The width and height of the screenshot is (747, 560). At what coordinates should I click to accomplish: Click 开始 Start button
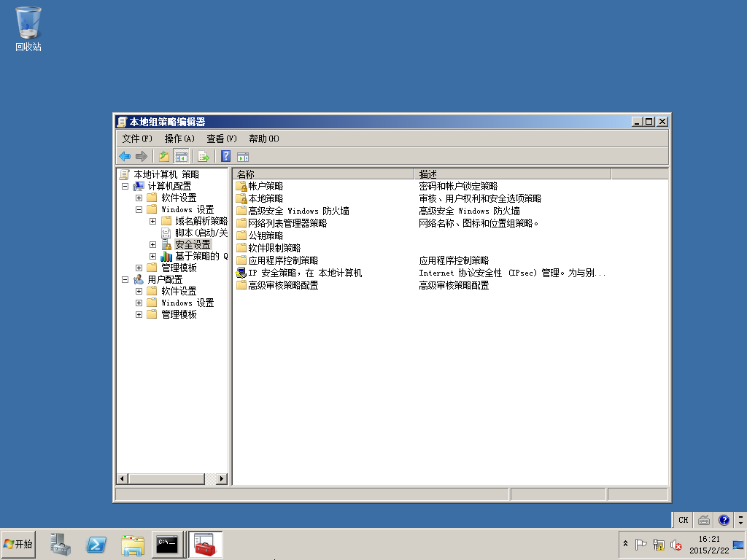(18, 544)
